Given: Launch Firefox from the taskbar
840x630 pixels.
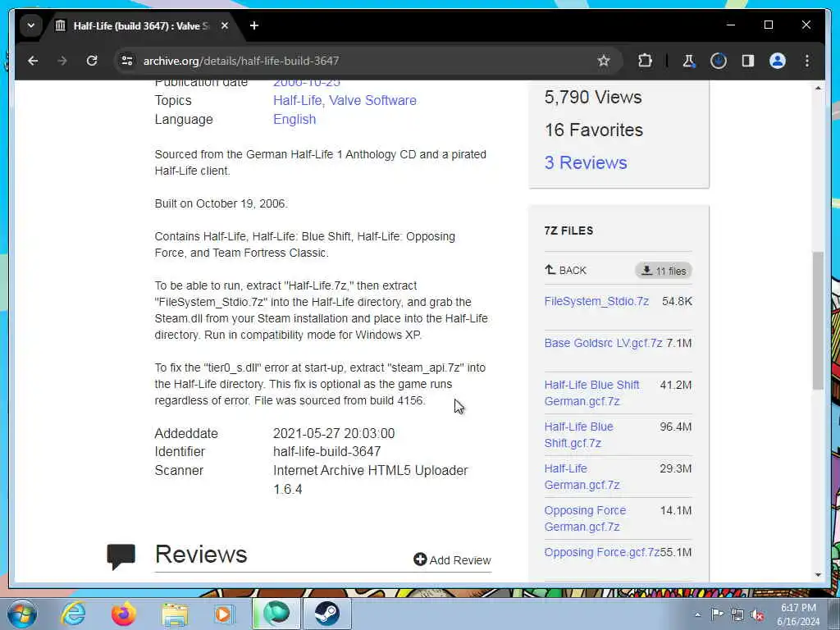Looking at the screenshot, I should click(124, 614).
